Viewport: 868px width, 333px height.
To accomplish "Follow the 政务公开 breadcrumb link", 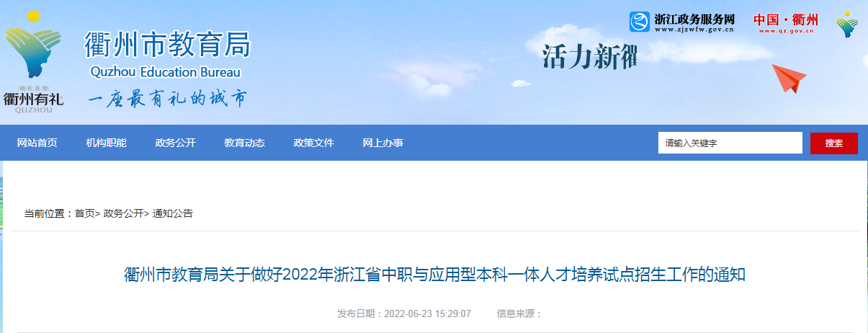I will click(124, 213).
